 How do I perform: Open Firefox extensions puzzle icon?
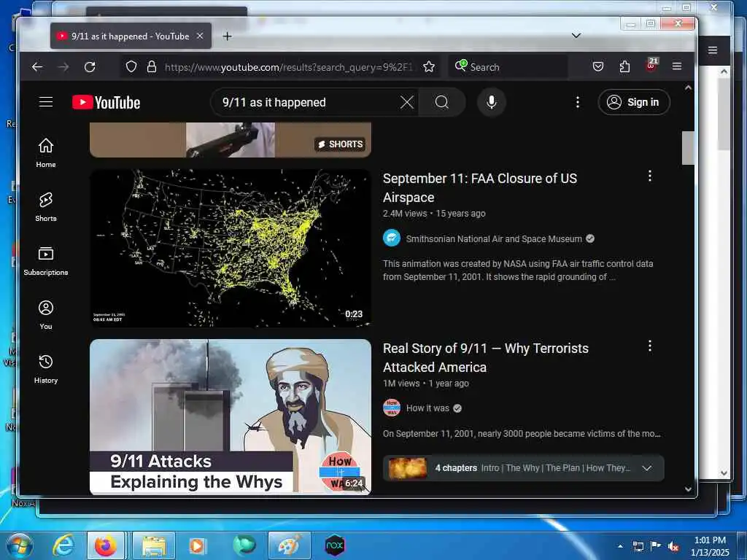point(624,66)
